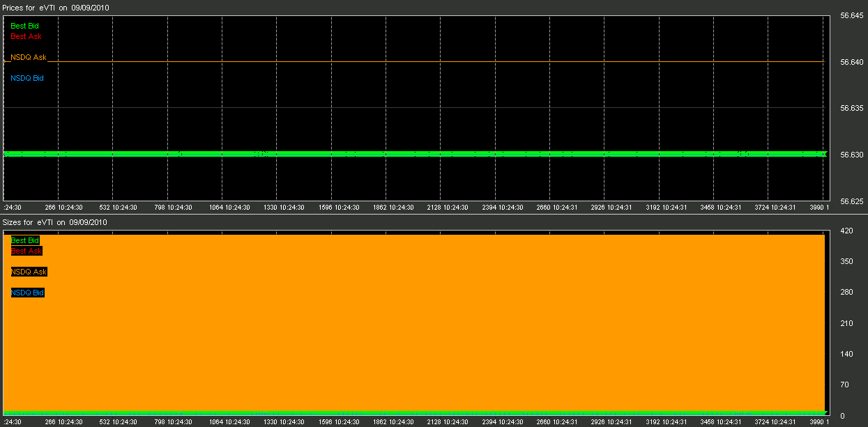Click the 'Sizes for eVTI on 09/09/2010' title

coord(55,222)
